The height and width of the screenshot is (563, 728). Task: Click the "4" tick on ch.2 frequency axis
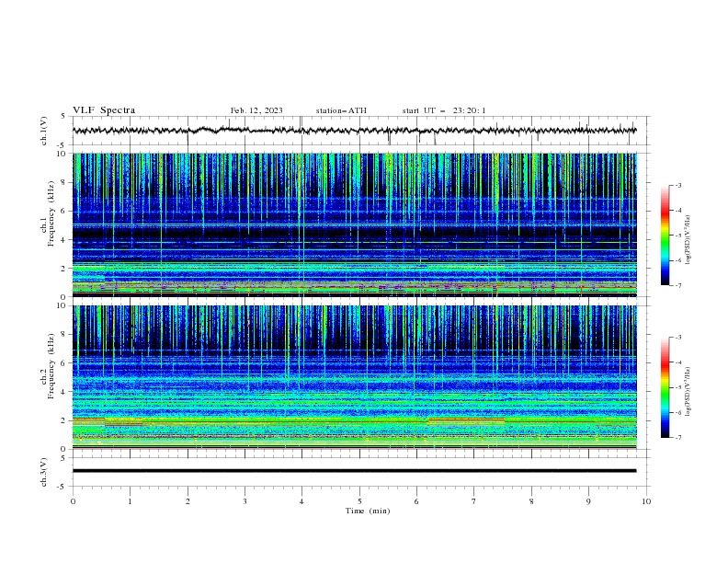(x=64, y=392)
